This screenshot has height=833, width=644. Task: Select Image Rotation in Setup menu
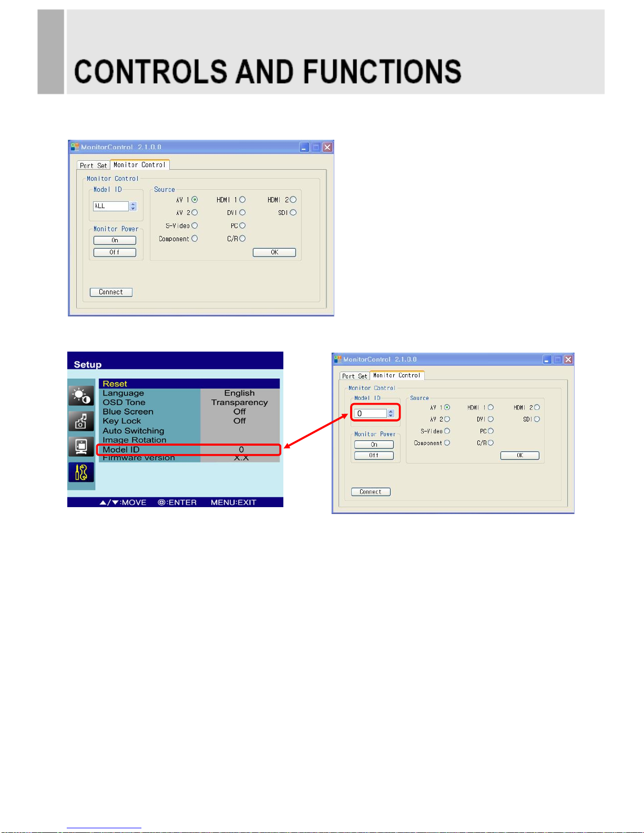pos(189,440)
